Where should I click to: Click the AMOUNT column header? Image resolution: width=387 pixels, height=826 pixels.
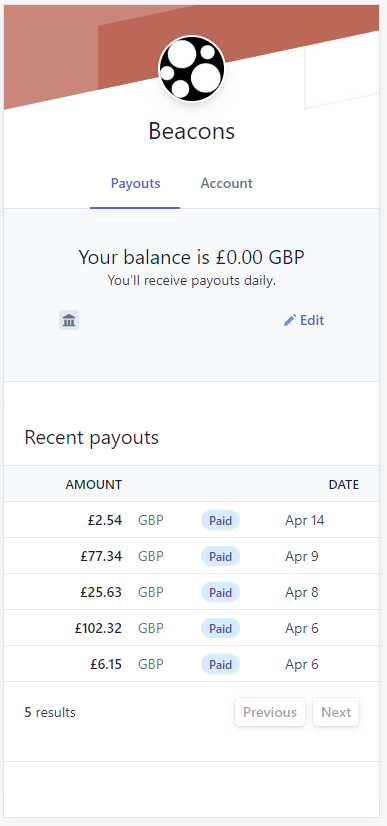point(94,485)
